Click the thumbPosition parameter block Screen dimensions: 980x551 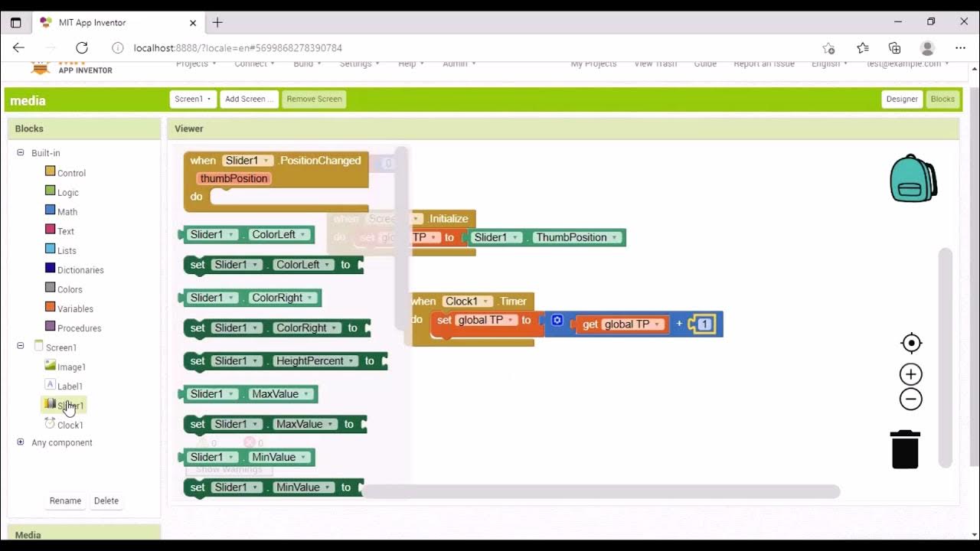[234, 178]
